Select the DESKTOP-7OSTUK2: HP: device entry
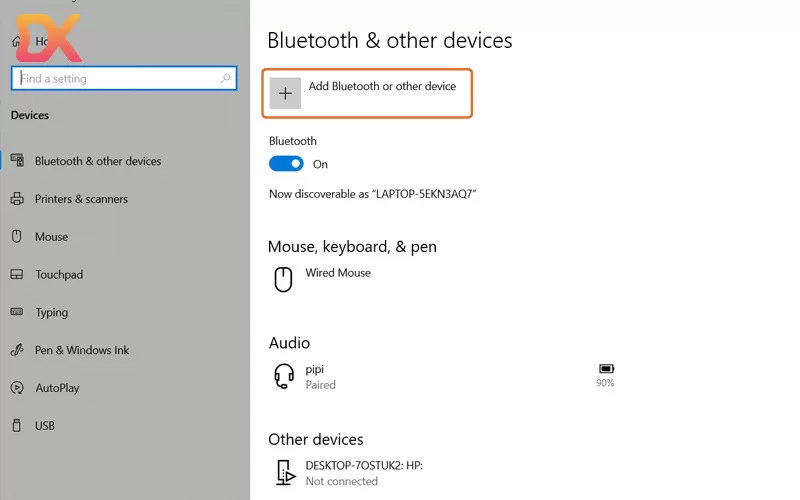800x500 pixels. (x=364, y=465)
